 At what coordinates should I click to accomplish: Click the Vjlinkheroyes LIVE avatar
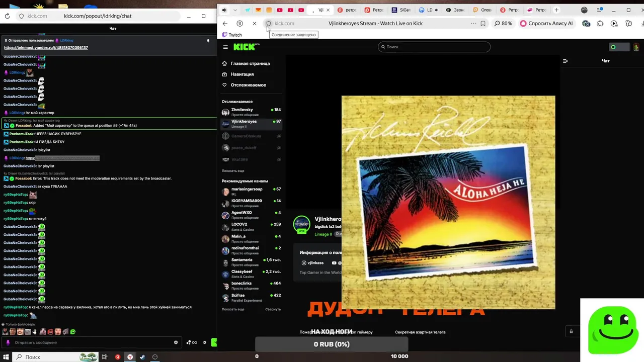click(x=302, y=225)
